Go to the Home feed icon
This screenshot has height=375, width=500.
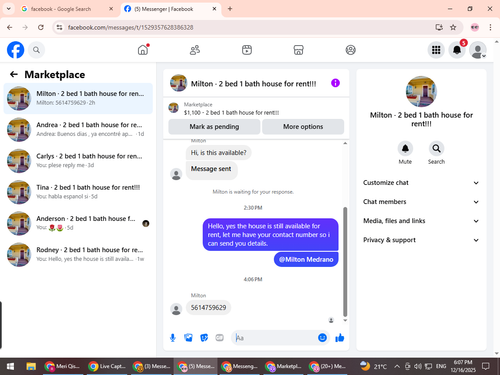coord(143,50)
